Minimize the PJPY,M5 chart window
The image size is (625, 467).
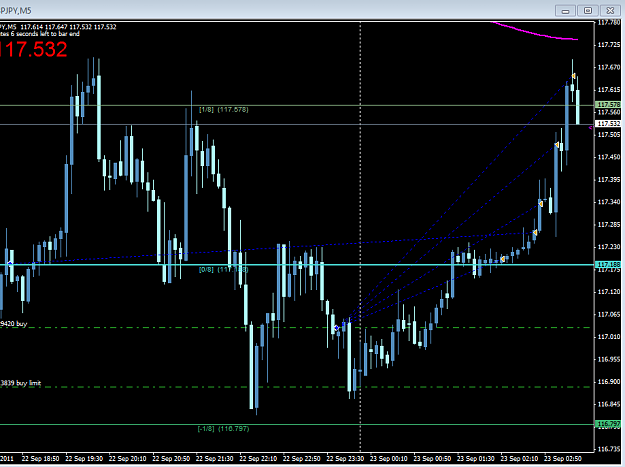click(565, 11)
